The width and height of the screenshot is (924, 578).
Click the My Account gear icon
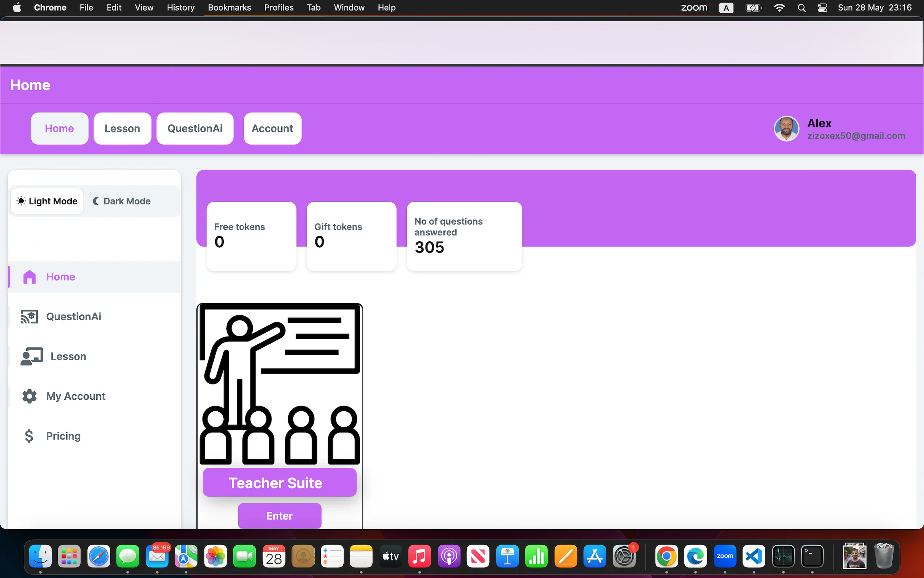pos(29,396)
